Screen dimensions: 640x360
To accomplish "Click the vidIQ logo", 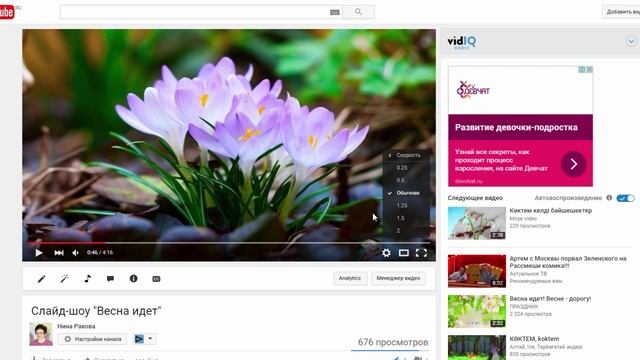I will [x=462, y=42].
